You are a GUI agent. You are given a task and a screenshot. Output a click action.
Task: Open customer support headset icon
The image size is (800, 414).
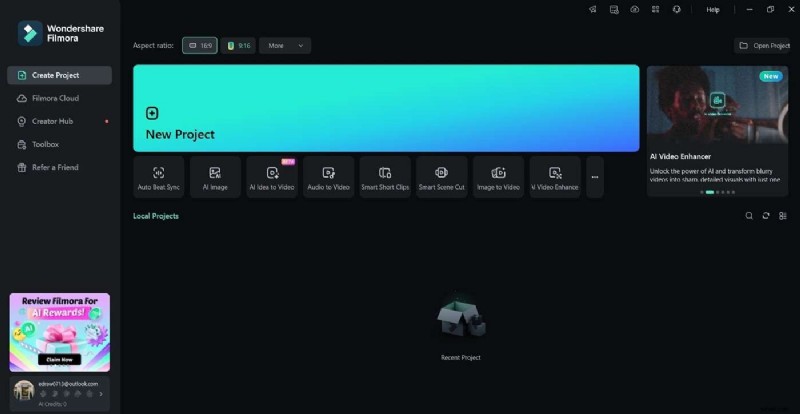point(677,9)
